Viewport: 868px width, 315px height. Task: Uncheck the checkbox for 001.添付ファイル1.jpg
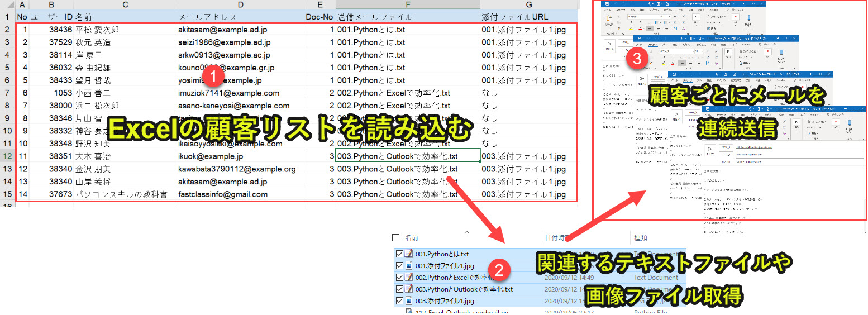pyautogui.click(x=399, y=266)
